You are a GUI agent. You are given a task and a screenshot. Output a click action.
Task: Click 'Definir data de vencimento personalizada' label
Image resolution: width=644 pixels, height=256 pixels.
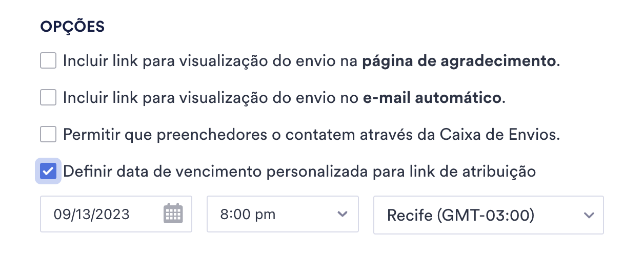pyautogui.click(x=299, y=172)
